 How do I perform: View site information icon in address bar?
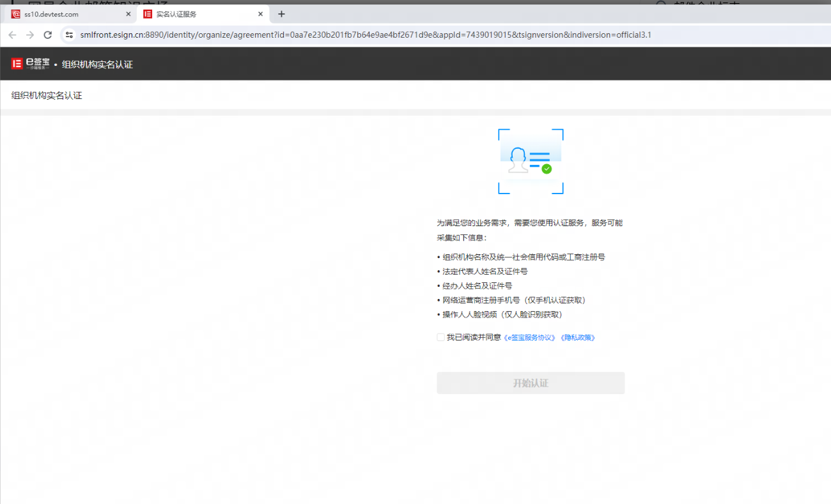[x=70, y=35]
